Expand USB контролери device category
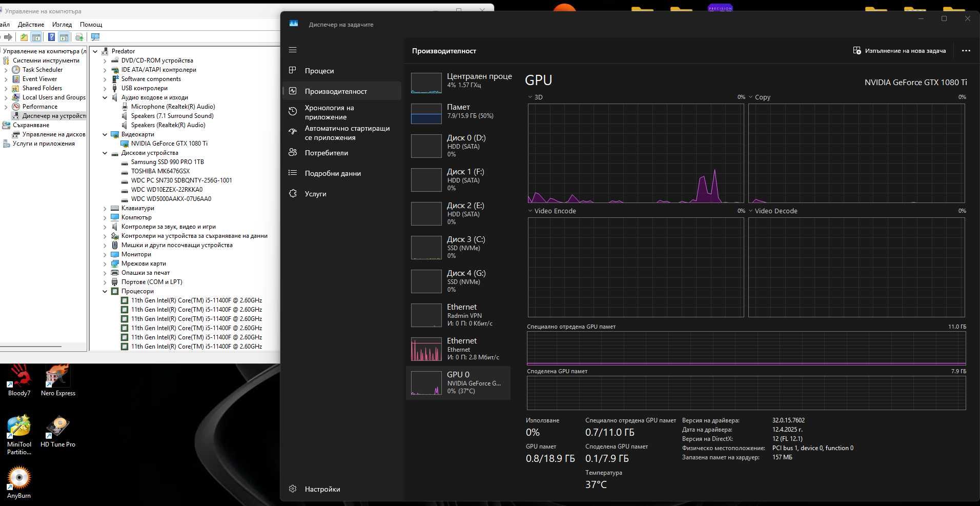This screenshot has height=506, width=980. point(105,89)
